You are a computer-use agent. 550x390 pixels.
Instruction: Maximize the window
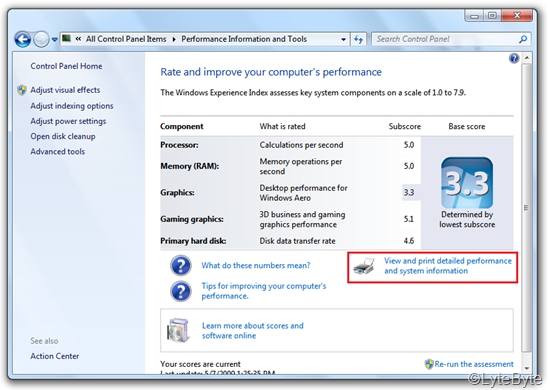click(492, 16)
